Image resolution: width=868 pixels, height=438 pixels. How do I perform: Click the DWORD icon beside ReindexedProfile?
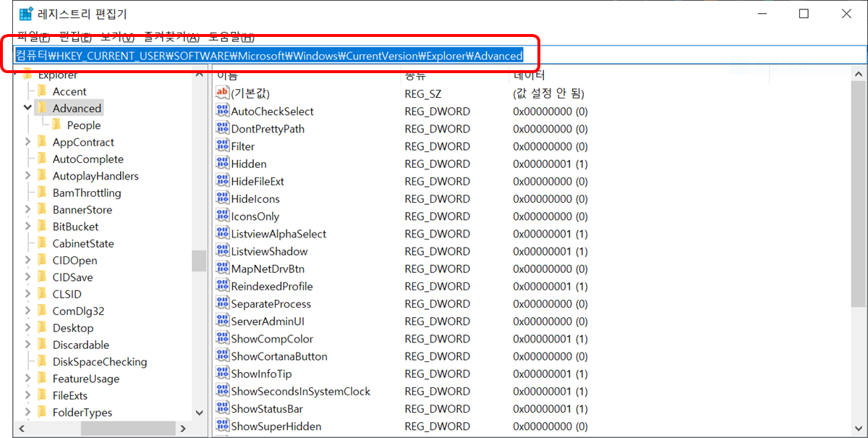click(222, 286)
